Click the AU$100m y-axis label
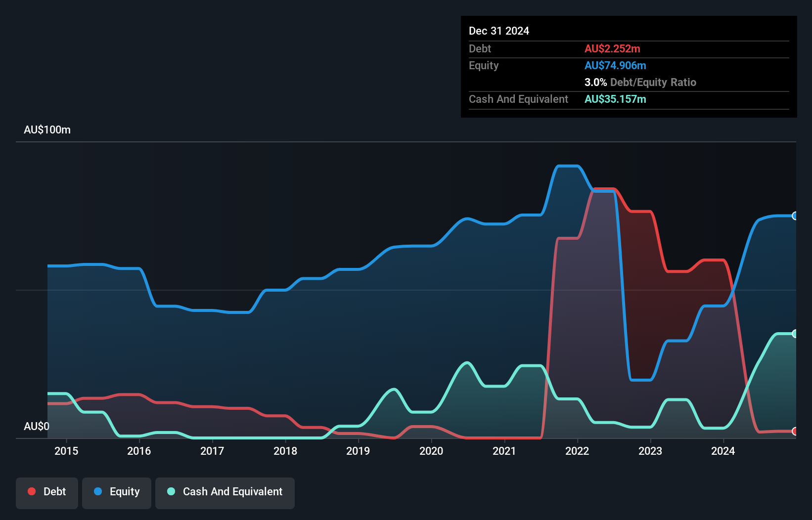Image resolution: width=812 pixels, height=520 pixels. coord(47,130)
